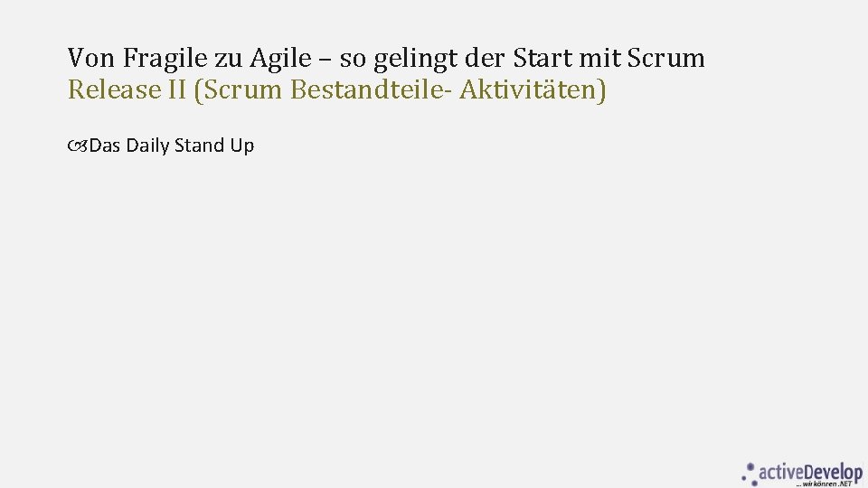Select the olive subtitle "Release II" line
This screenshot has width=868, height=488.
click(336, 89)
